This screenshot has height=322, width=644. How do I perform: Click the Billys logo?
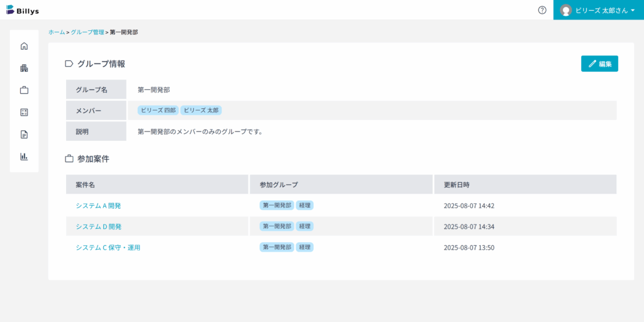(23, 10)
